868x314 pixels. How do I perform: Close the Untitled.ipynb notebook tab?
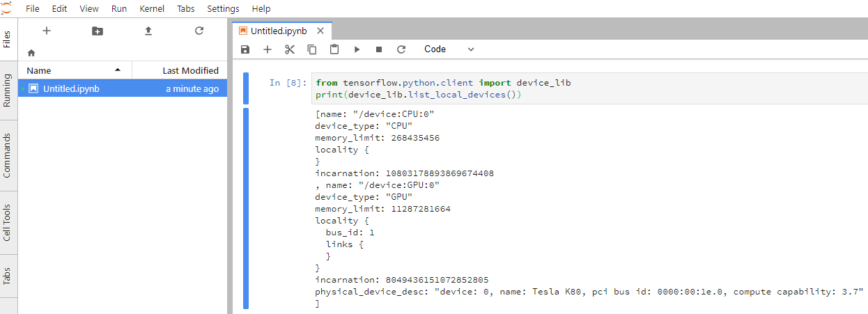[320, 31]
